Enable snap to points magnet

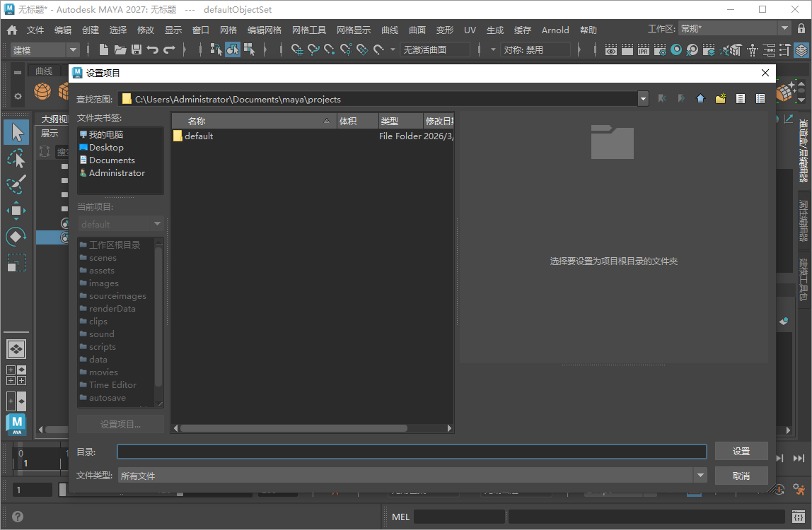(x=329, y=49)
